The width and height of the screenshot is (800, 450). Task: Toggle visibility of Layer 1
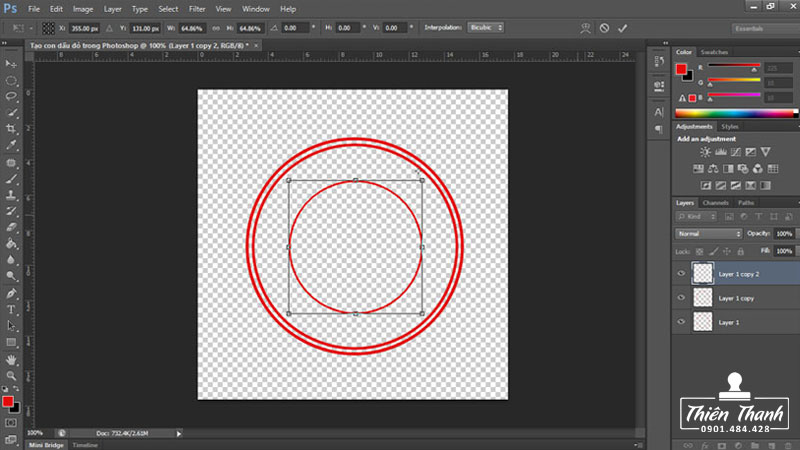[x=681, y=322]
